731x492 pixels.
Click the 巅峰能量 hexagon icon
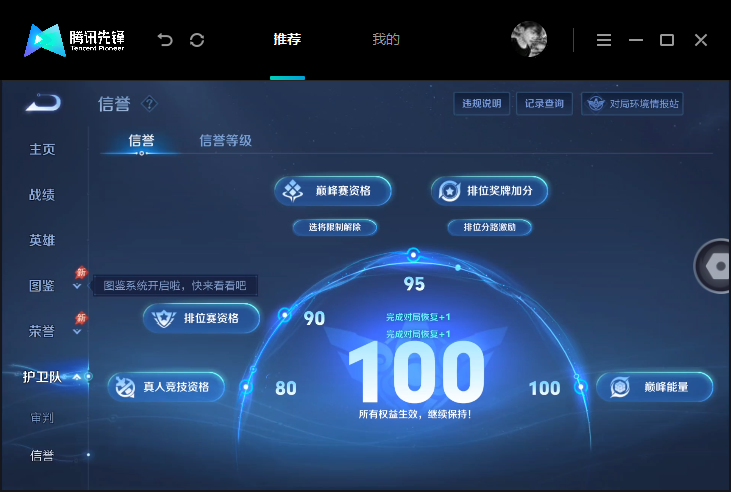[620, 387]
